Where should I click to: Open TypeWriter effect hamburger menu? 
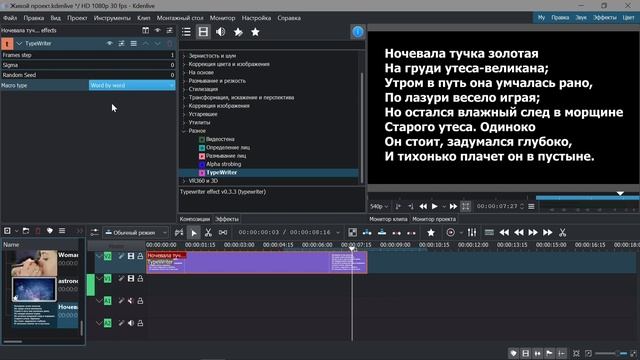(133, 43)
